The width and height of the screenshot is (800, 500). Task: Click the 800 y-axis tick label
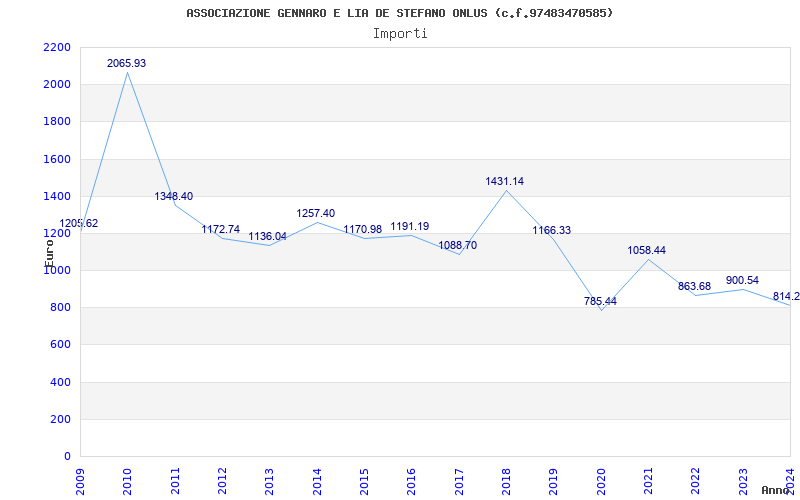click(60, 308)
